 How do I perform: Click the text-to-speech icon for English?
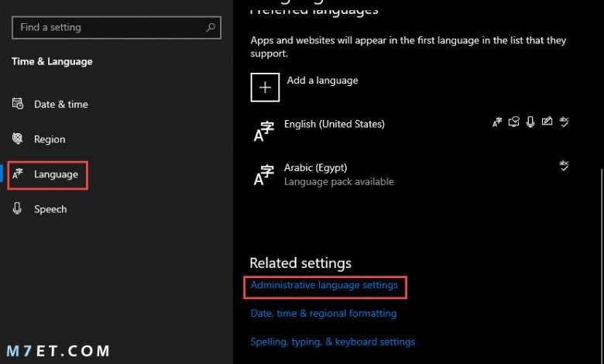click(513, 122)
